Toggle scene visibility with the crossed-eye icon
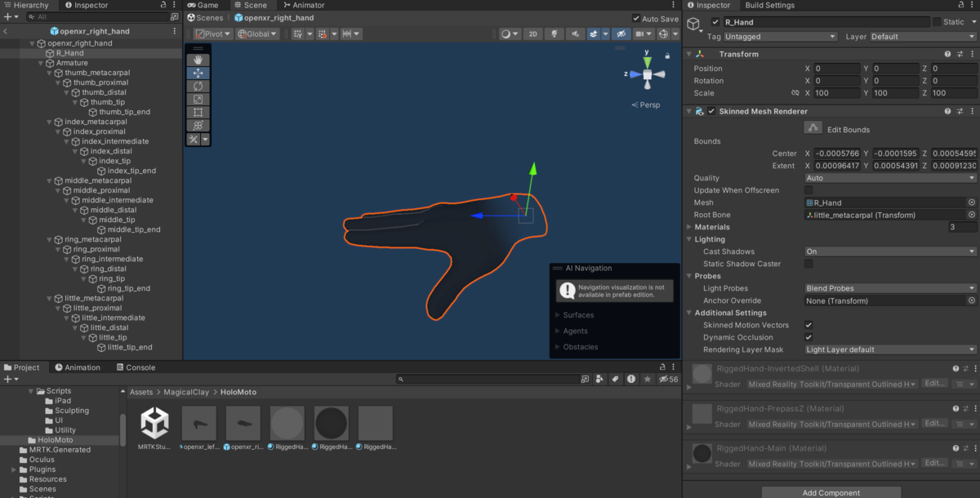 (621, 33)
